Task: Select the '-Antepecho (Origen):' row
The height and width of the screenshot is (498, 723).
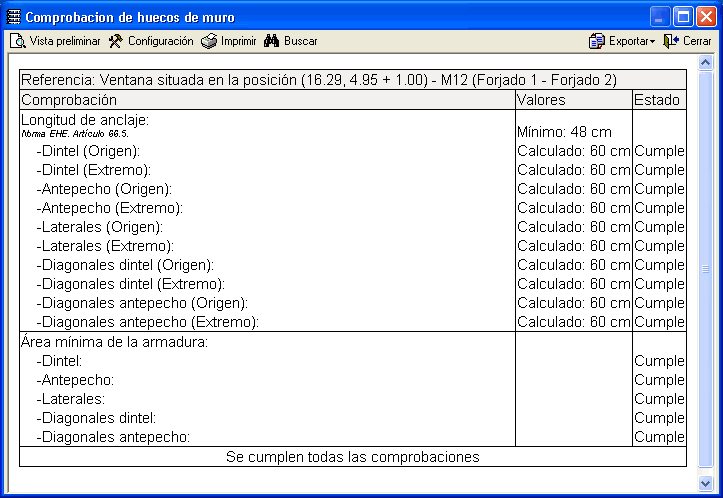Action: pyautogui.click(x=353, y=189)
